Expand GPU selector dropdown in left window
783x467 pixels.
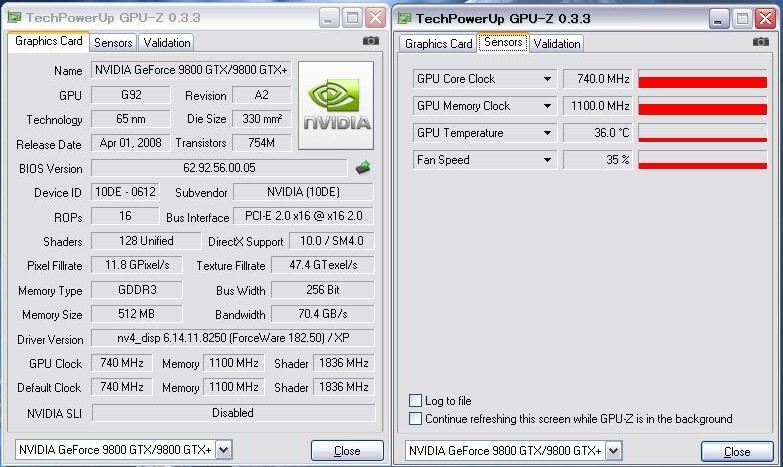[x=224, y=450]
